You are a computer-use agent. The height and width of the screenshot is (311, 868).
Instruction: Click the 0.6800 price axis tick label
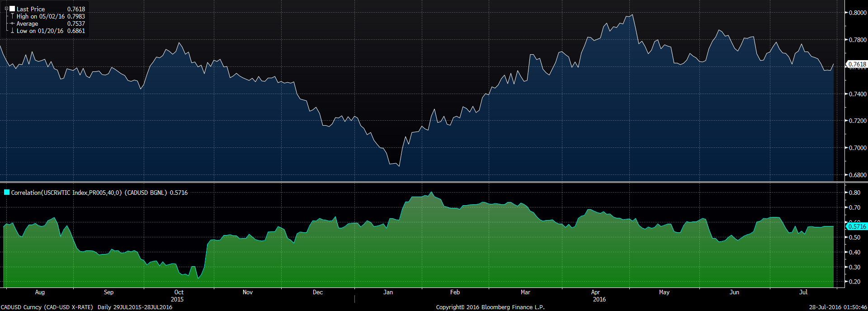click(858, 175)
